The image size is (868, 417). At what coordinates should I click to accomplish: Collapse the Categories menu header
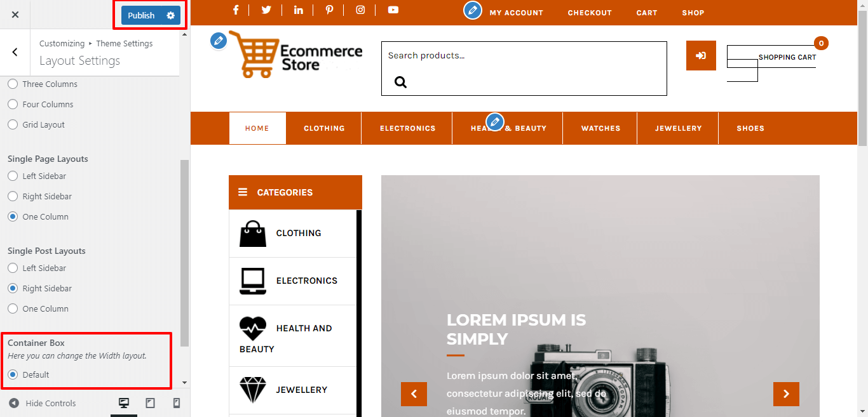click(295, 192)
